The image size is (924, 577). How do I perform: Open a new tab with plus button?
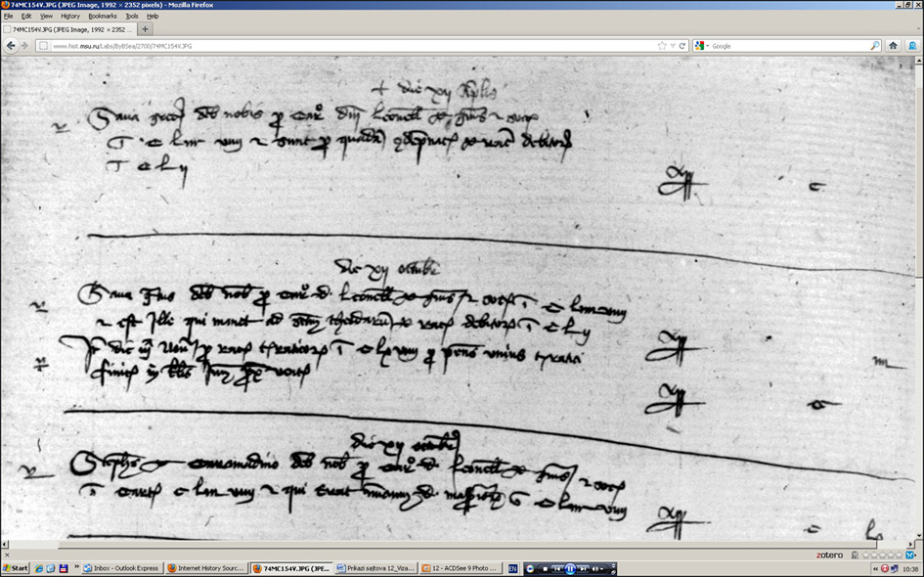pos(146,29)
